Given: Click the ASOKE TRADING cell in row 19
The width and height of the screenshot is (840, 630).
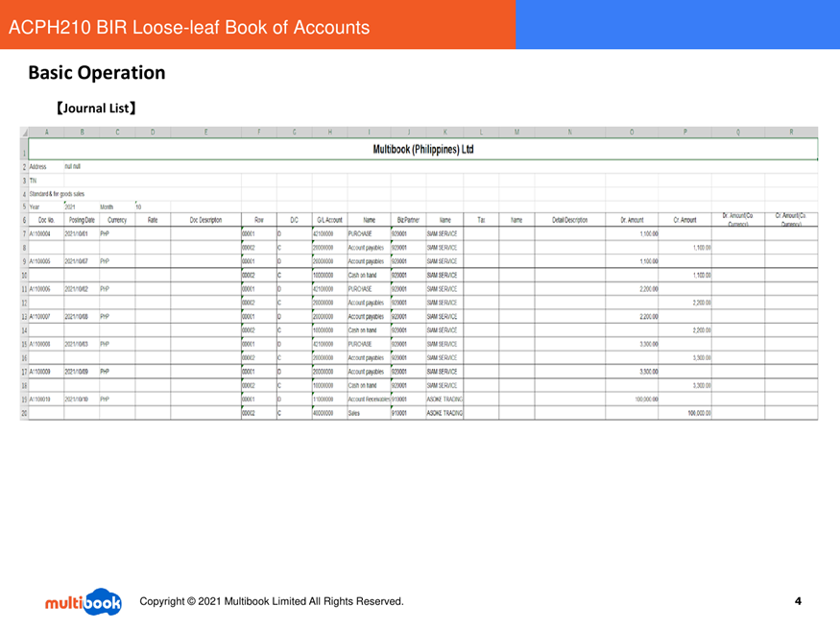Looking at the screenshot, I should coord(444,400).
